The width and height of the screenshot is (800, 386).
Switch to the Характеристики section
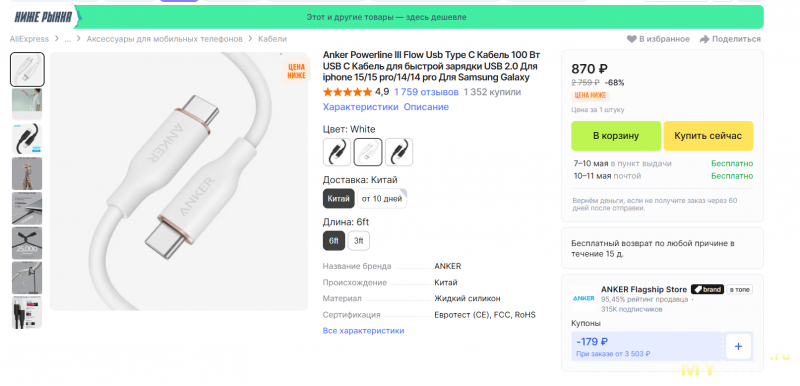360,107
